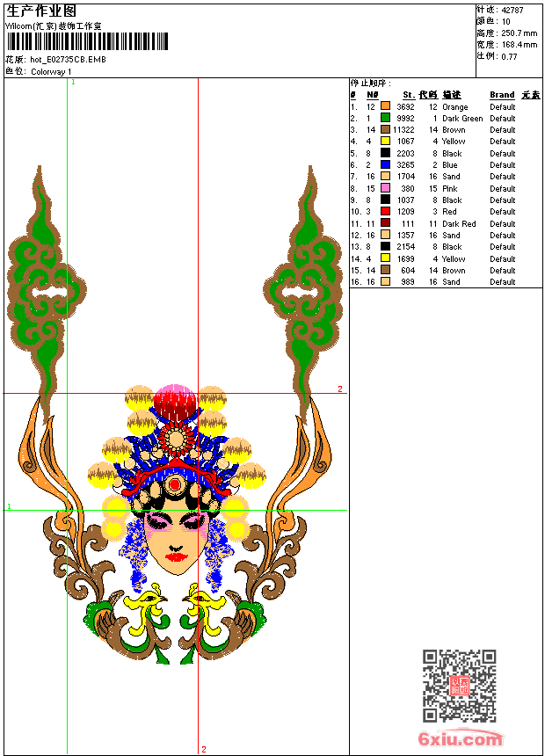The image size is (545, 756).
Task: Click the '描述' description column header
Action: tap(452, 95)
